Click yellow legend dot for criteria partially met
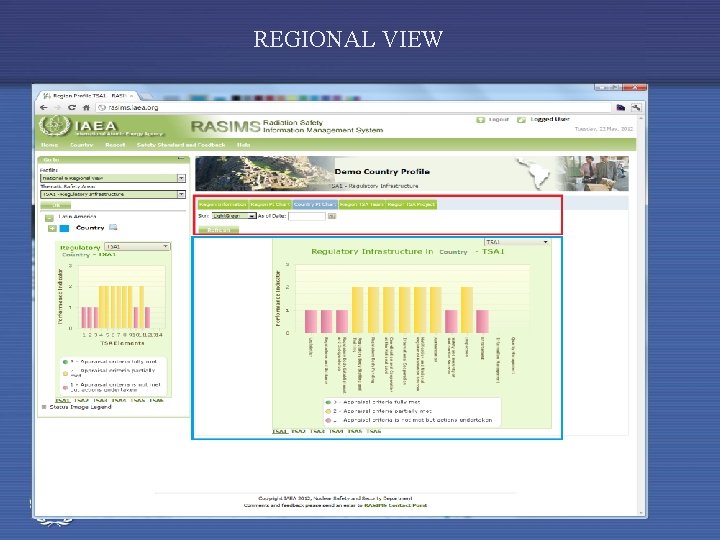This screenshot has width=720, height=540. (328, 411)
